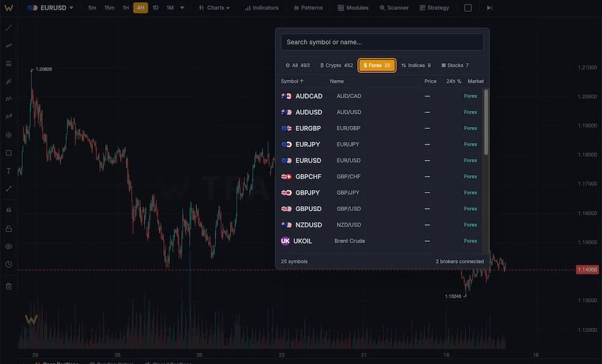Screen dimensions: 602x364
Task: Select the text annotation tool
Action: point(8,171)
